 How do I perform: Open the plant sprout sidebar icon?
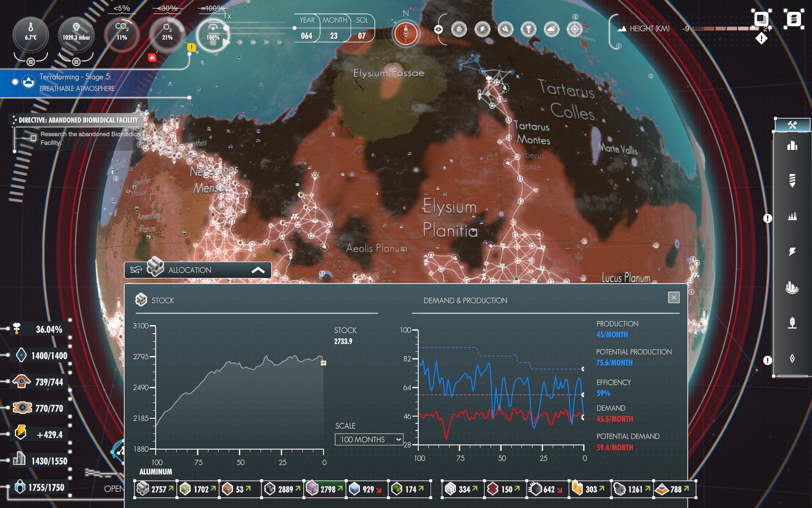click(792, 323)
